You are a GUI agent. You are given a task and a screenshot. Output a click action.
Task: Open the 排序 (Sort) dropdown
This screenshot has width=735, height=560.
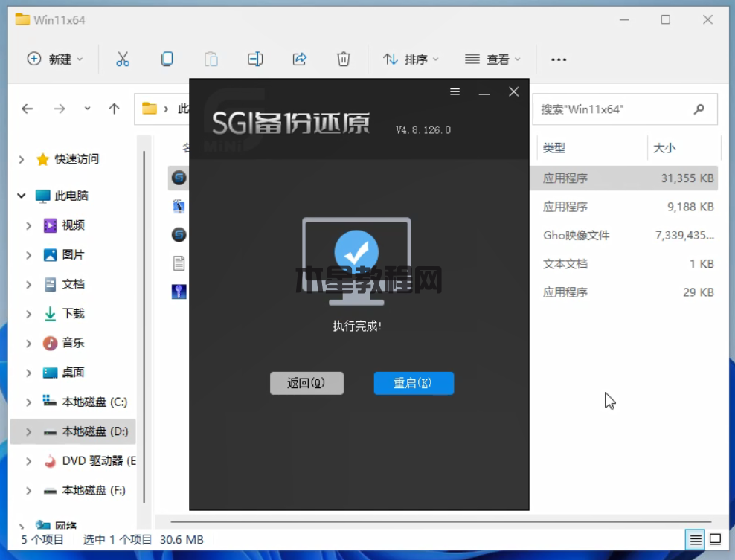pyautogui.click(x=411, y=59)
